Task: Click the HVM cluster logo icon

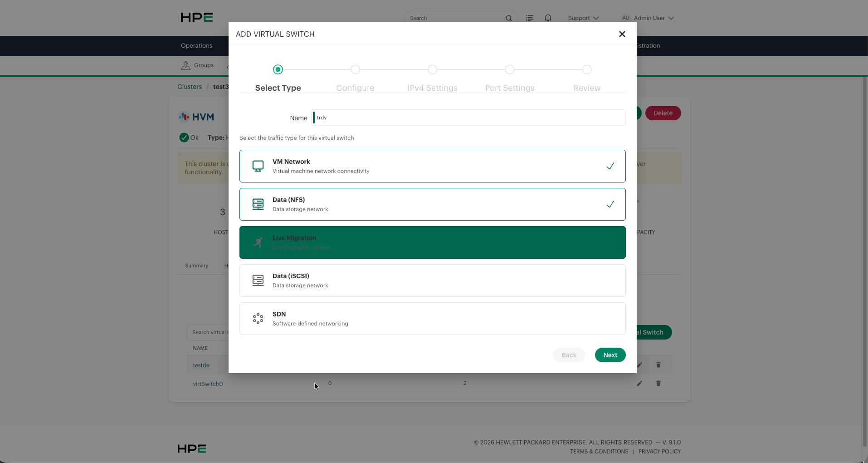Action: click(184, 117)
